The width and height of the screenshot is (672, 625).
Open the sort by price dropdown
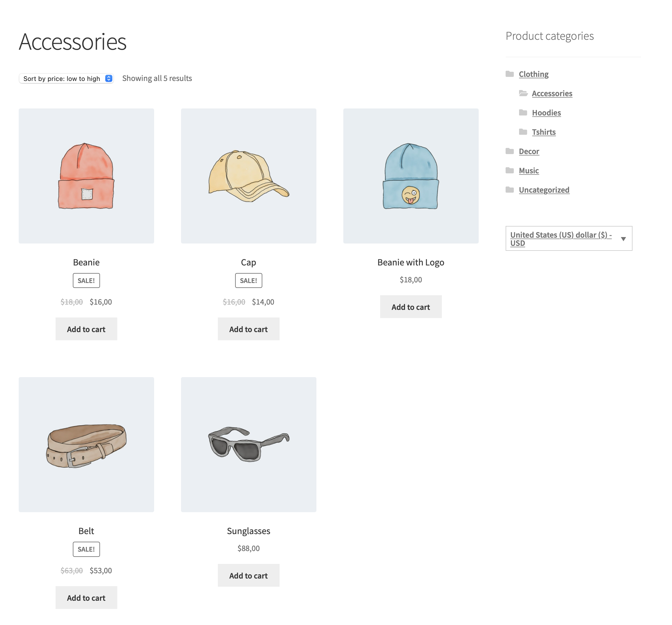point(66,78)
